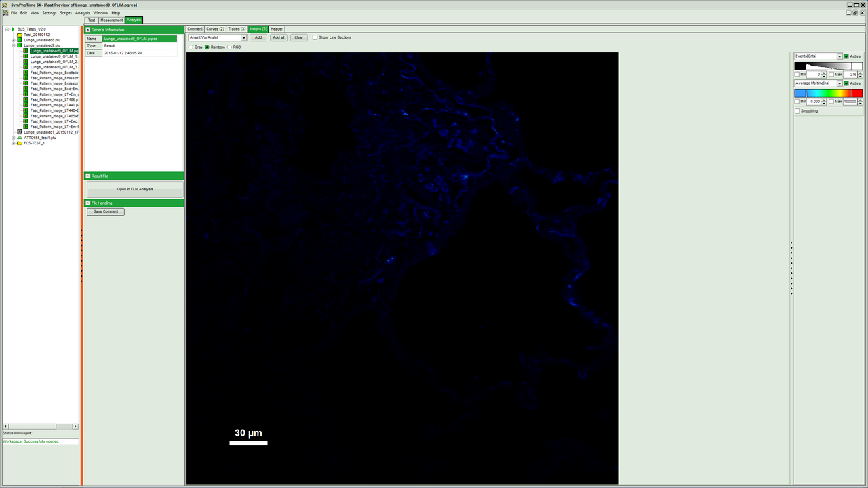
Task: Click the Open in FLIM Analysis button
Action: click(x=135, y=189)
